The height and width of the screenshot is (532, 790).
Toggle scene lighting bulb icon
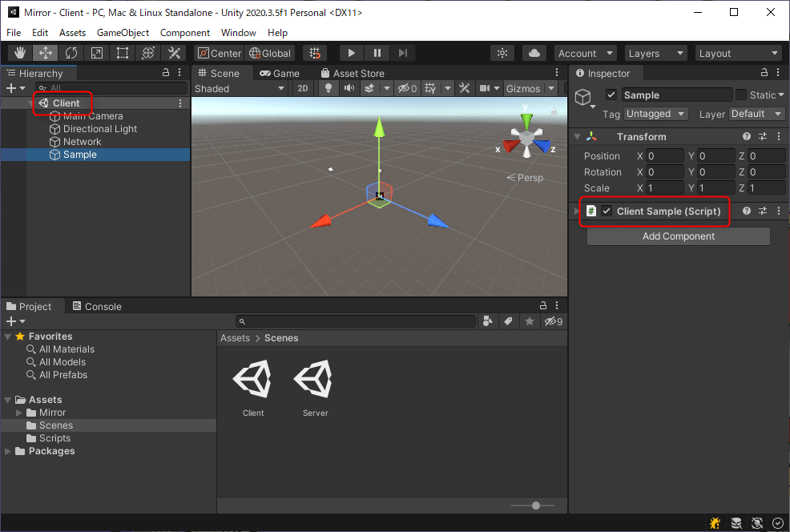click(x=328, y=89)
